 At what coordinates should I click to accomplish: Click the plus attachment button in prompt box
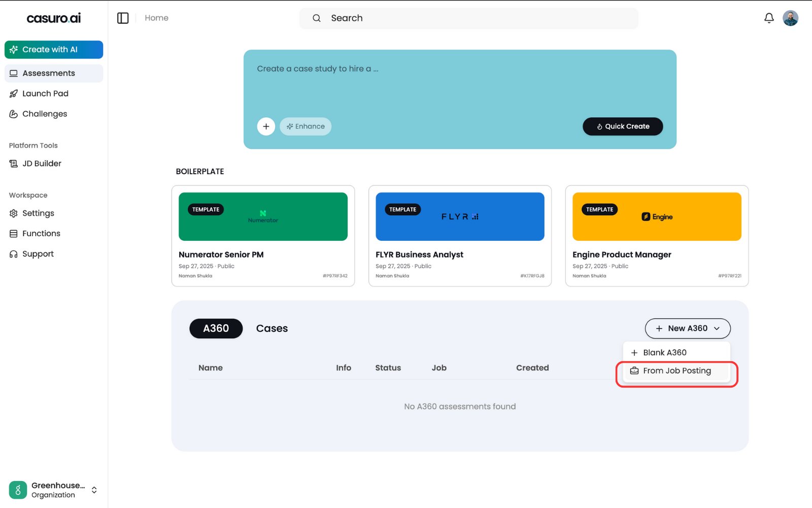(266, 126)
